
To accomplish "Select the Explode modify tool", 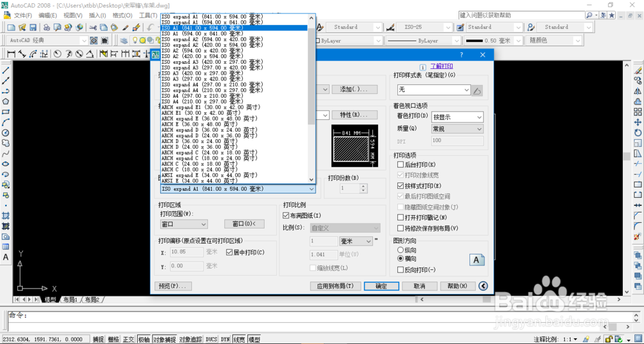I will [638, 236].
